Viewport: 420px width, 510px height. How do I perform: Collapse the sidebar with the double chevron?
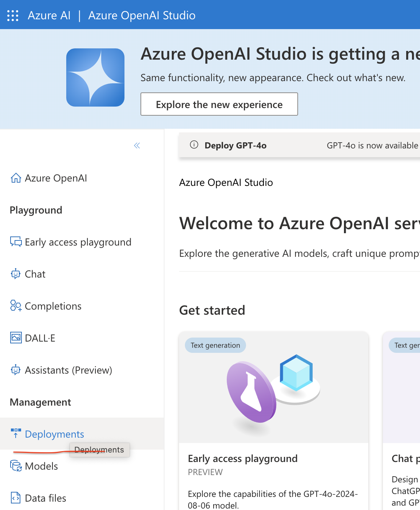[x=137, y=146]
